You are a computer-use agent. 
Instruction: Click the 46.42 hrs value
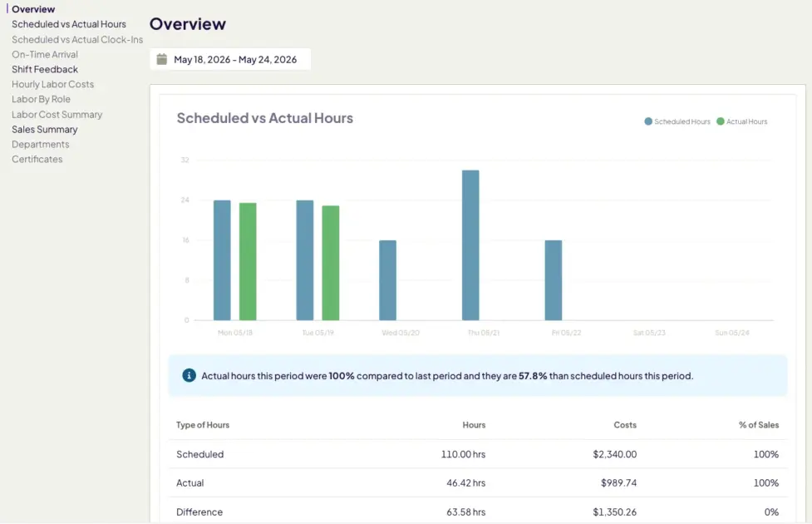tap(466, 483)
